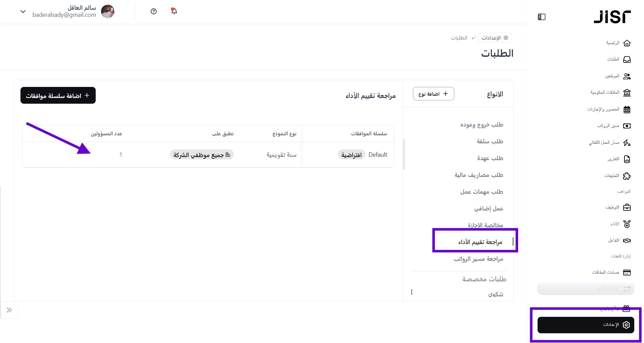Open the Default approval chain row
Image resolution: width=644 pixels, height=343 pixels.
click(378, 155)
